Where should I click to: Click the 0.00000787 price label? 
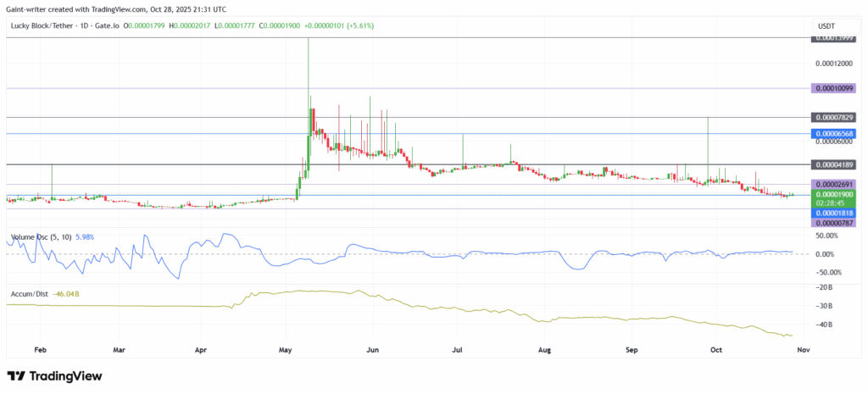coord(834,223)
